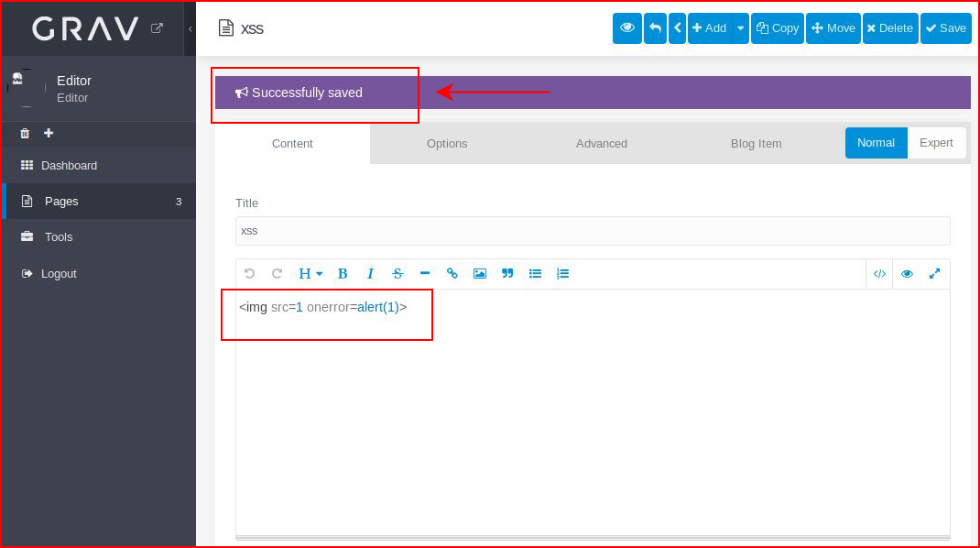Click the Title input field

[593, 231]
